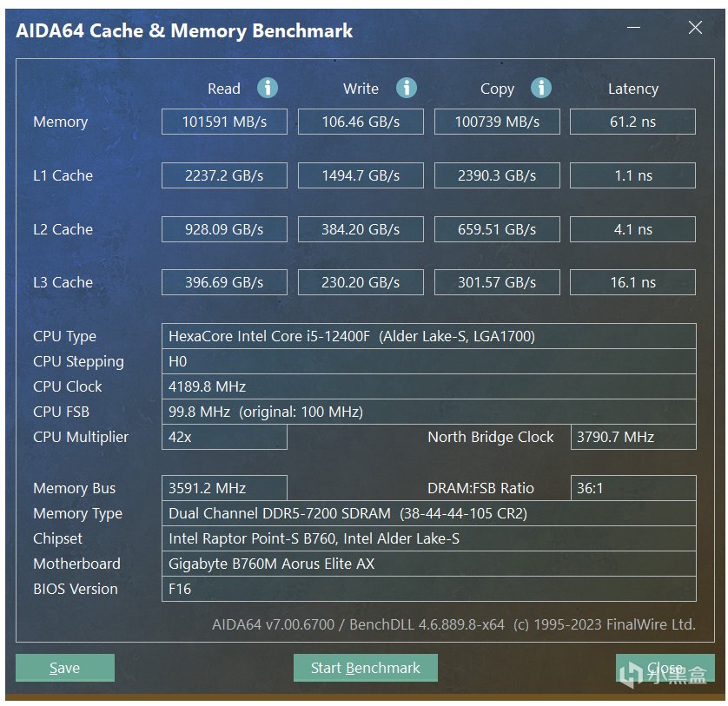Open the Read info icon

point(268,88)
